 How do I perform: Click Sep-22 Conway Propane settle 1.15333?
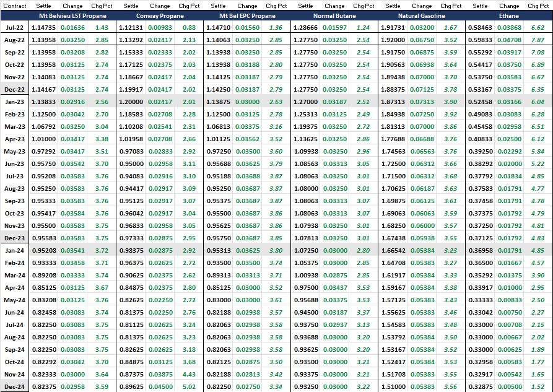[x=131, y=52]
